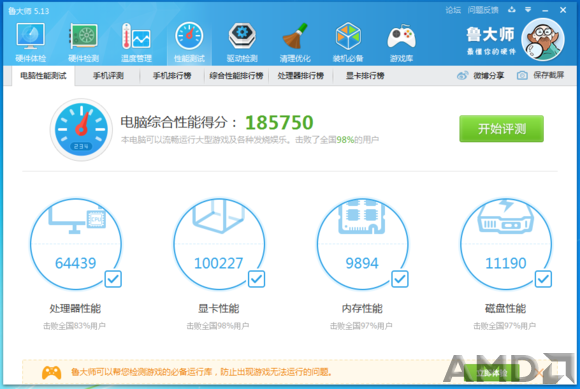This screenshot has width=580, height=389.
Task: Switch to the 综合性能排行榜 tab
Action: 236,76
